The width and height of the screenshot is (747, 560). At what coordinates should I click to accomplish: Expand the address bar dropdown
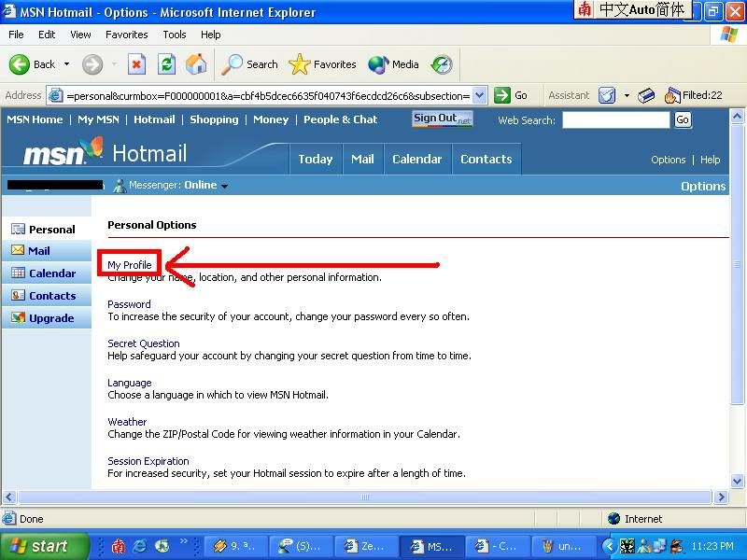pyautogui.click(x=480, y=96)
